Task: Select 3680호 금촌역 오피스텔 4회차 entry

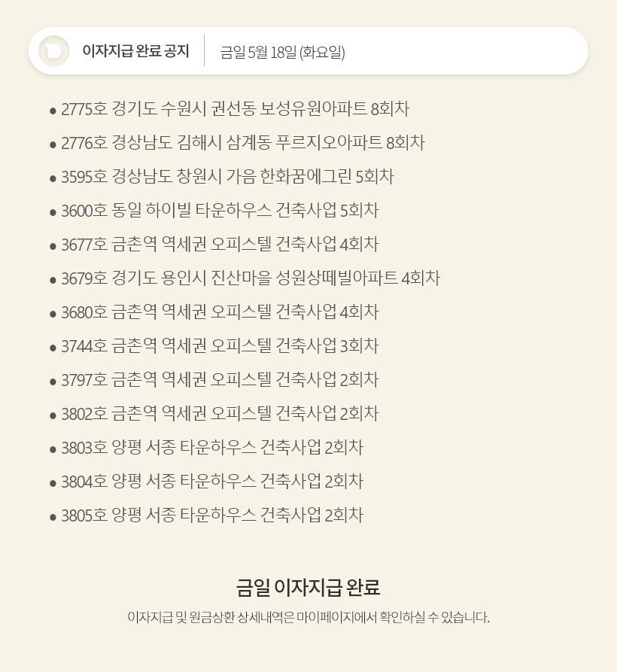Action: (x=220, y=312)
